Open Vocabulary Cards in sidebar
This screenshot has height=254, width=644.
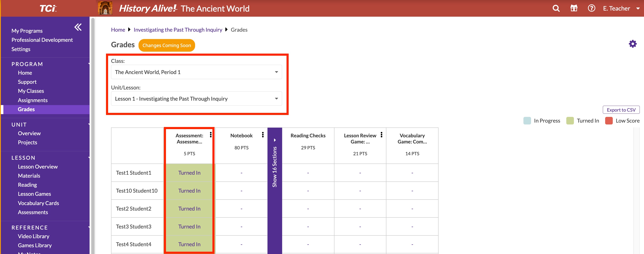point(38,203)
